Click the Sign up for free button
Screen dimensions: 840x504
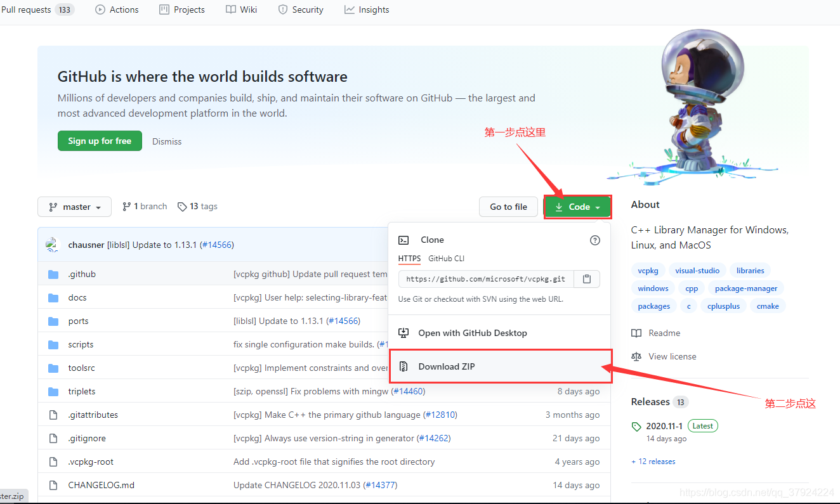tap(100, 141)
